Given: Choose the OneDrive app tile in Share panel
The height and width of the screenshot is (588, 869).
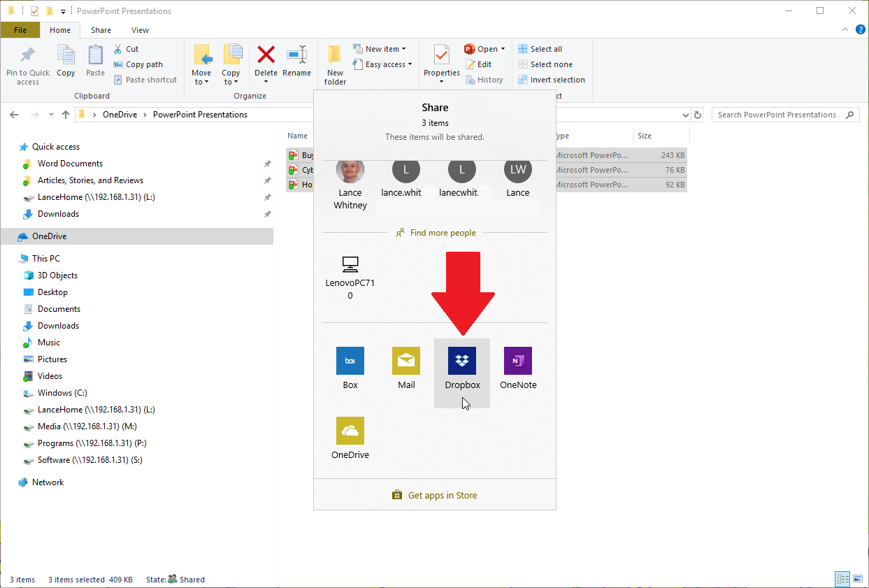Looking at the screenshot, I should click(350, 438).
